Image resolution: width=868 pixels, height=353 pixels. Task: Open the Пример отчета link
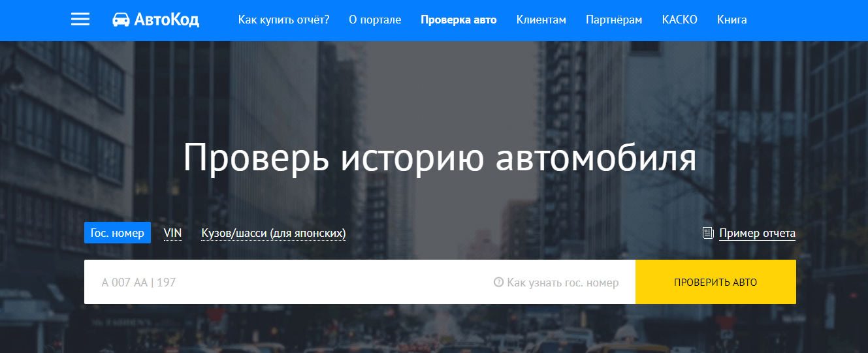coord(757,233)
